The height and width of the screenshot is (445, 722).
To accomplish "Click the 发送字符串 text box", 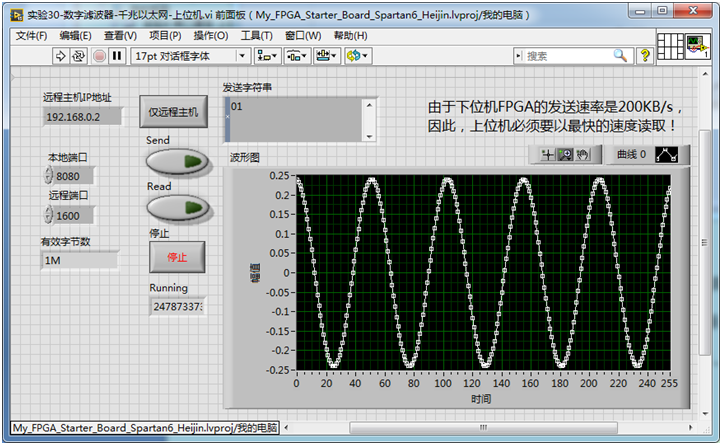I will 296,120.
